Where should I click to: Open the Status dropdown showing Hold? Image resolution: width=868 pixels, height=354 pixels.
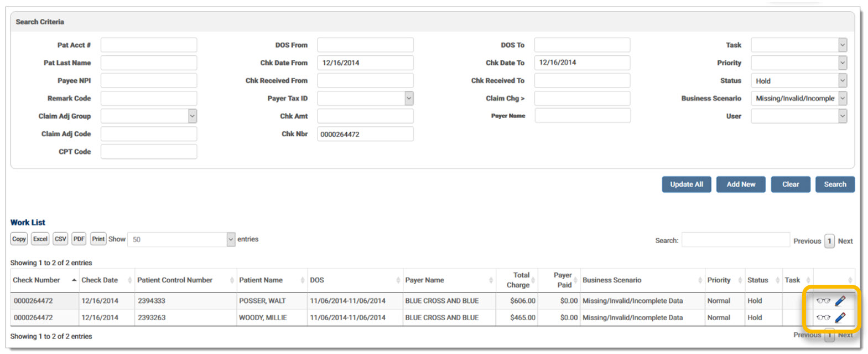click(x=798, y=81)
